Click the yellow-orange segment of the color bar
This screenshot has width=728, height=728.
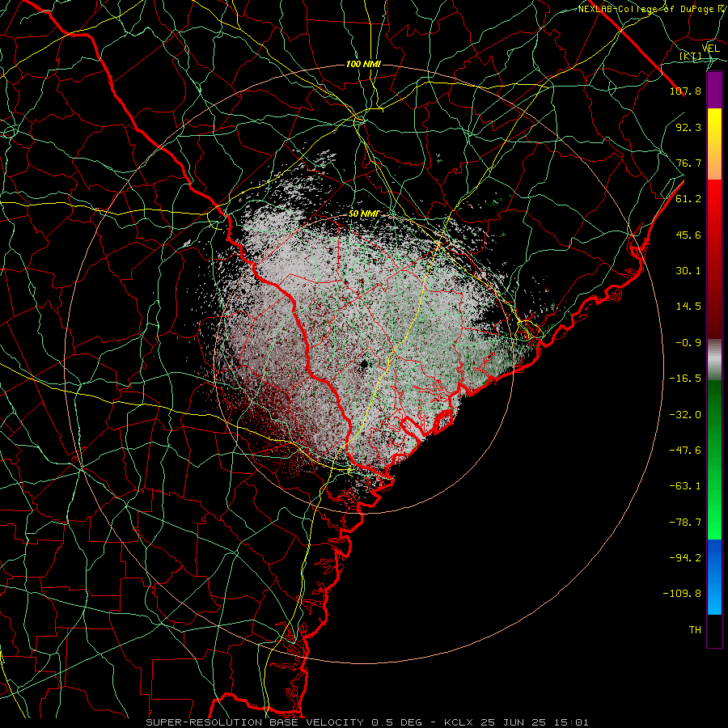pyautogui.click(x=714, y=144)
